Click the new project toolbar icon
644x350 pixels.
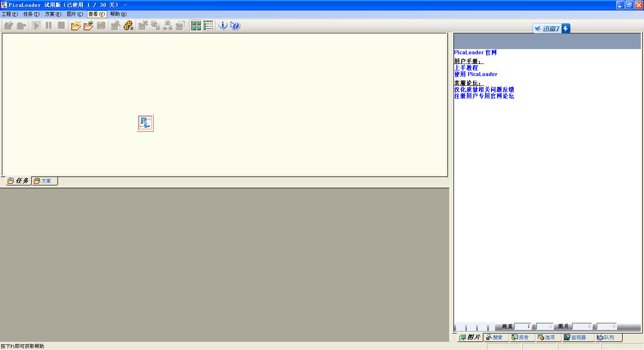[x=9, y=26]
